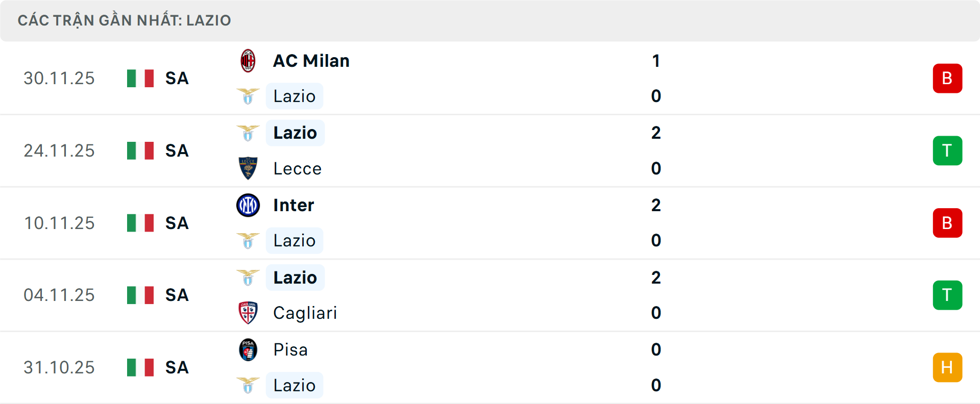Click green T badge for Cagliari match
980x404 pixels.
[x=947, y=295]
